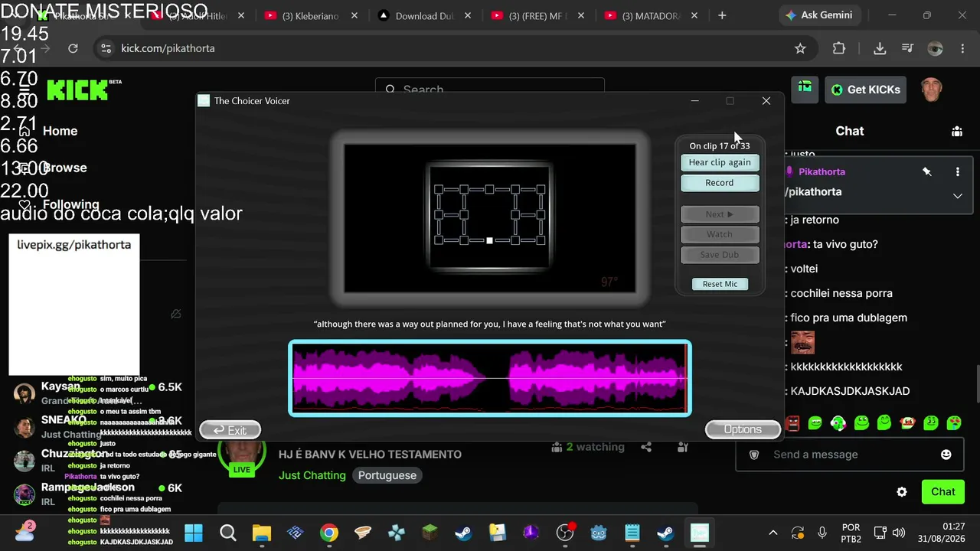Click the 'fico pra uma dublagem' chat message
This screenshot has height=551, width=980.
click(x=849, y=318)
